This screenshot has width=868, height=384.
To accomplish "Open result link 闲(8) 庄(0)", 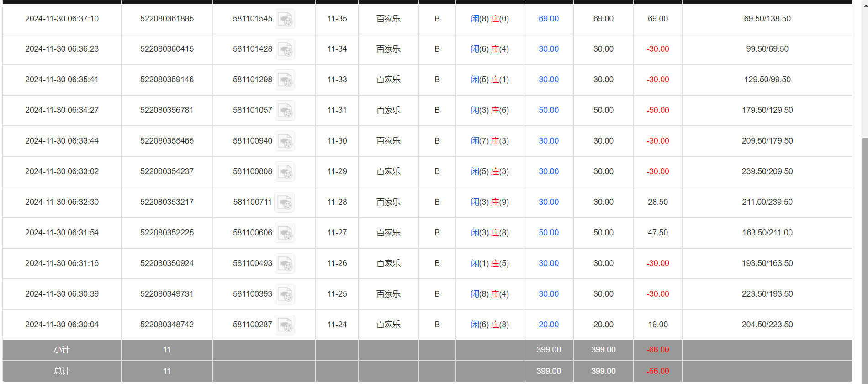I will (x=490, y=19).
